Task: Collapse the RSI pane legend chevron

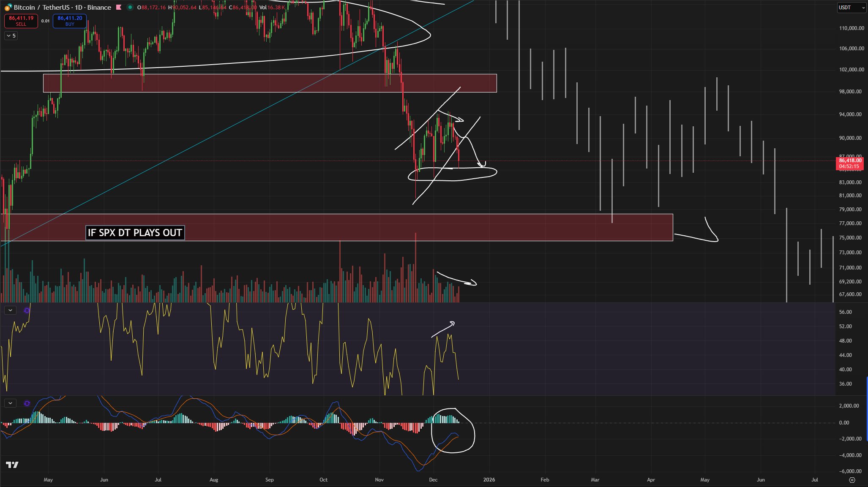Action: pyautogui.click(x=10, y=310)
